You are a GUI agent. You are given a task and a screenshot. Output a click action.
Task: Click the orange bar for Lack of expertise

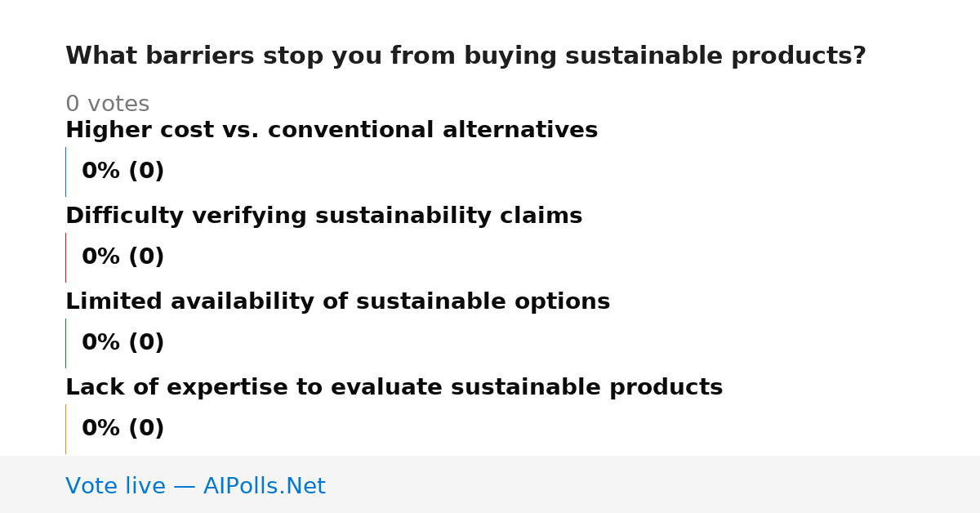(x=65, y=429)
